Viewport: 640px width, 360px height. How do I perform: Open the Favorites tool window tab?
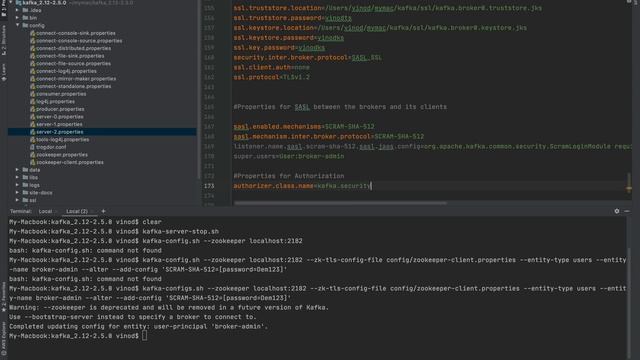point(4,297)
